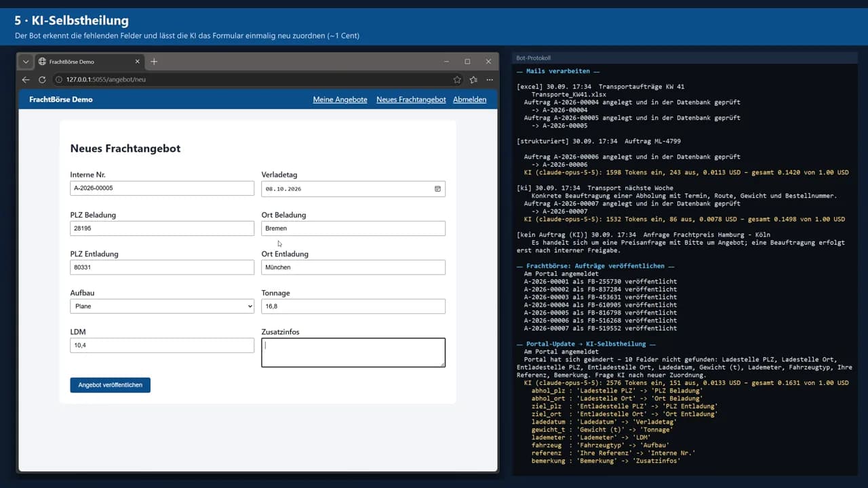The width and height of the screenshot is (868, 488).
Task: Submit with Angebot veröffentlichen button
Action: coord(110,385)
